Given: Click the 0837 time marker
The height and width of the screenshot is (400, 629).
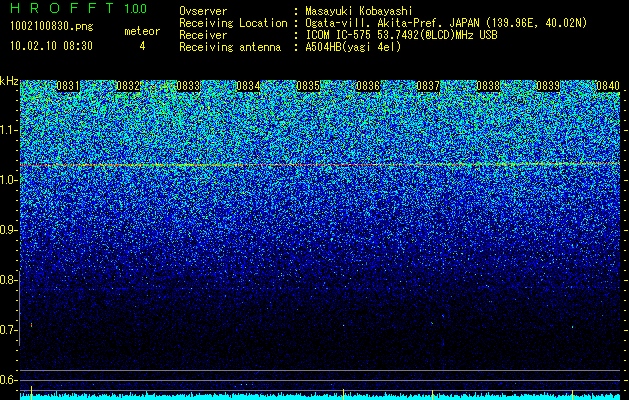Looking at the screenshot, I should [428, 86].
